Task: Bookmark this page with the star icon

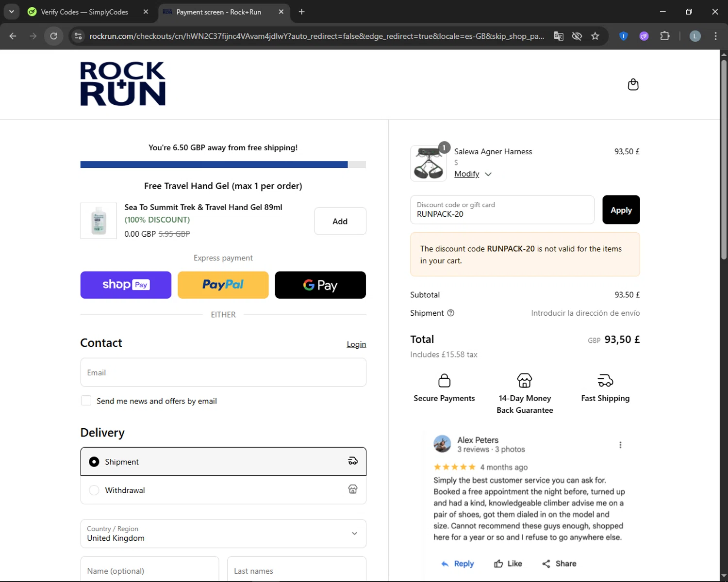Action: [595, 36]
